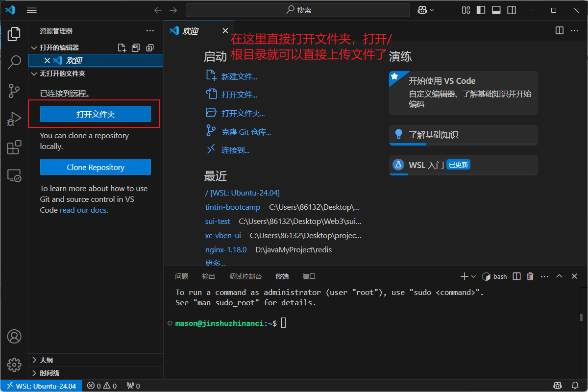Open the Remote Explorer view
The width and height of the screenshot is (588, 392).
[14, 176]
